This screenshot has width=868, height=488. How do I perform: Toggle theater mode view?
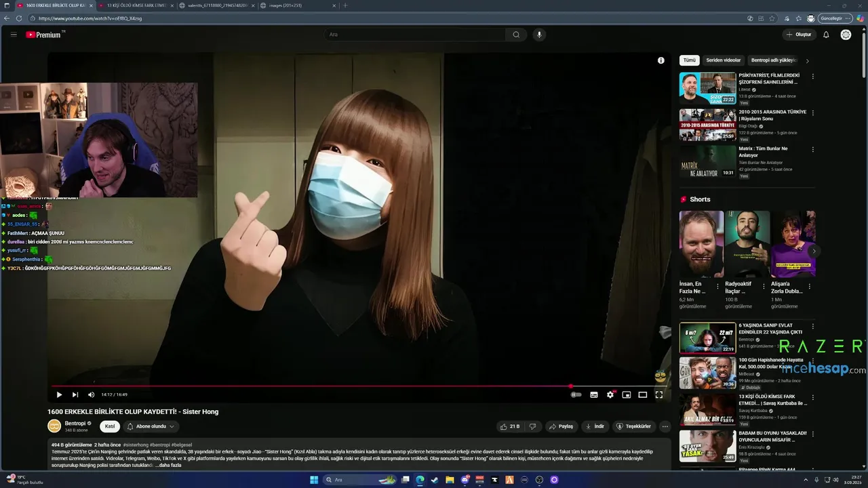pyautogui.click(x=643, y=394)
